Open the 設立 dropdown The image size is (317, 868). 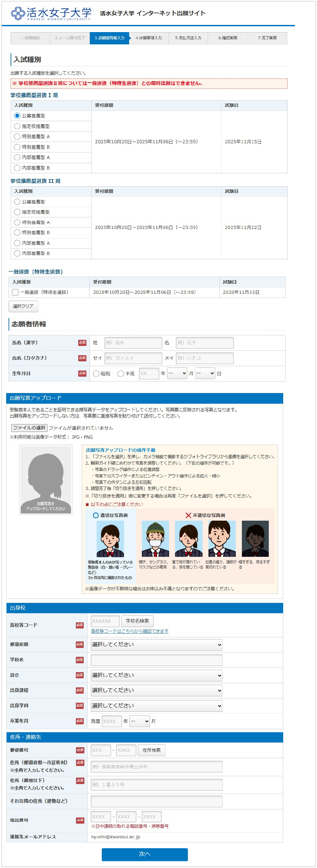click(x=156, y=675)
